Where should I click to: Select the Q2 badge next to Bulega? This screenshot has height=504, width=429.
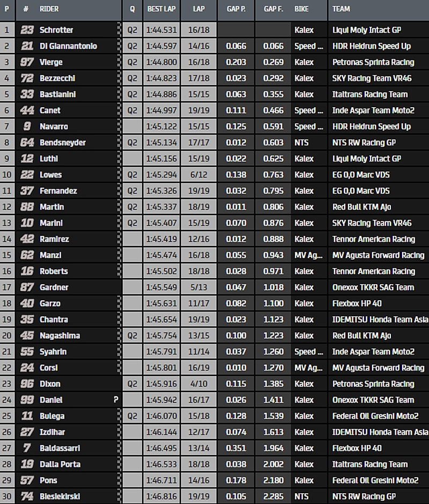click(132, 416)
